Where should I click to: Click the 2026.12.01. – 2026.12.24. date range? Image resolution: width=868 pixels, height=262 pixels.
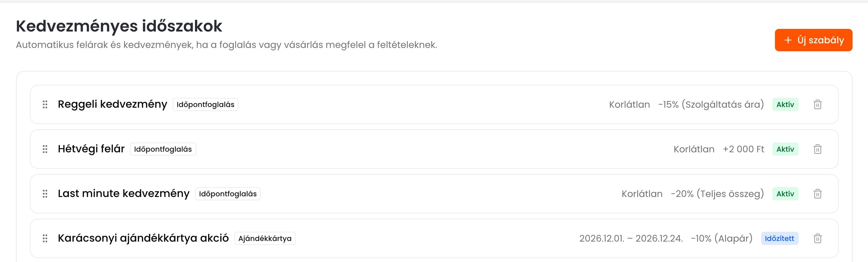pos(631,238)
